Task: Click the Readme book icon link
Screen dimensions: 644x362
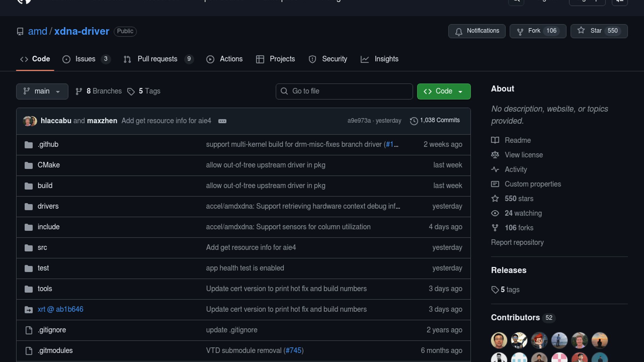Action: pyautogui.click(x=495, y=140)
